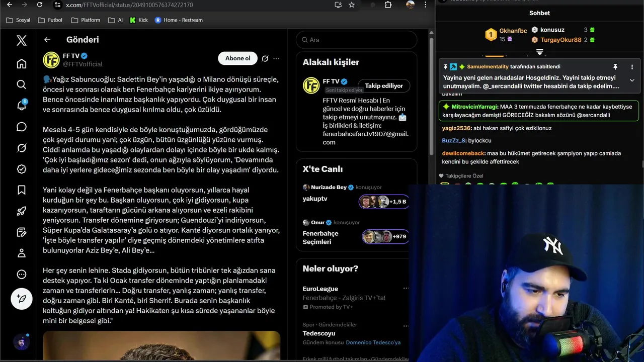The image size is (644, 362).
Task: Click username dewilcomeback in chat
Action: 463,153
